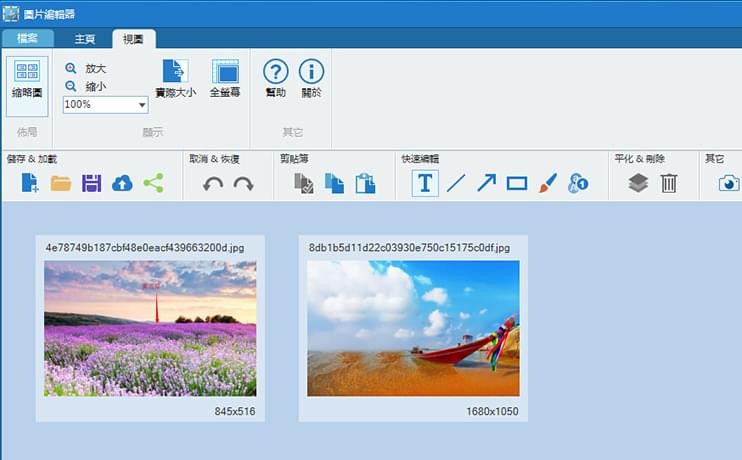Viewport: 742px width, 460px height.
Task: Click the green share icon
Action: click(x=153, y=183)
